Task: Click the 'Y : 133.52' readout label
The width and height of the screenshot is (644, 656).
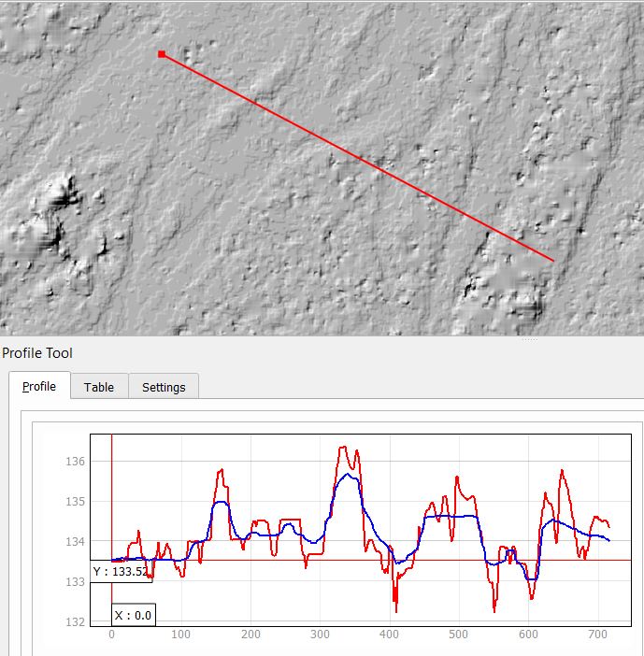Action: [121, 572]
